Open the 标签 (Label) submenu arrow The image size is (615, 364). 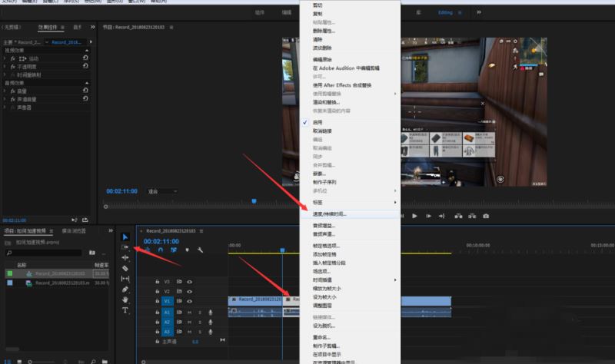point(395,203)
